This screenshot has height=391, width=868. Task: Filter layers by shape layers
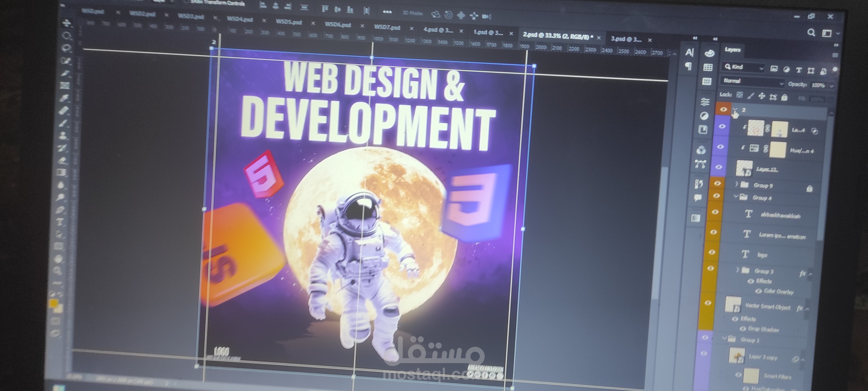coord(811,71)
